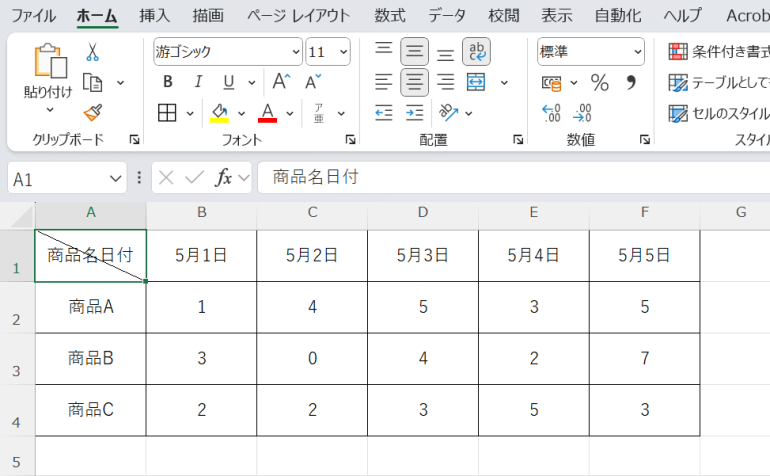The image size is (770, 476).
Task: Toggle underline formatting
Action: pos(228,82)
